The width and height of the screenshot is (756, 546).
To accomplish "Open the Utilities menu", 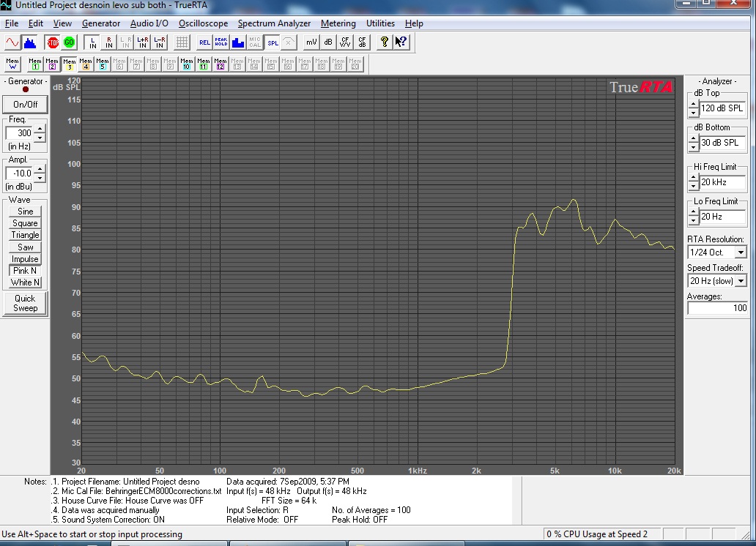I will point(380,23).
